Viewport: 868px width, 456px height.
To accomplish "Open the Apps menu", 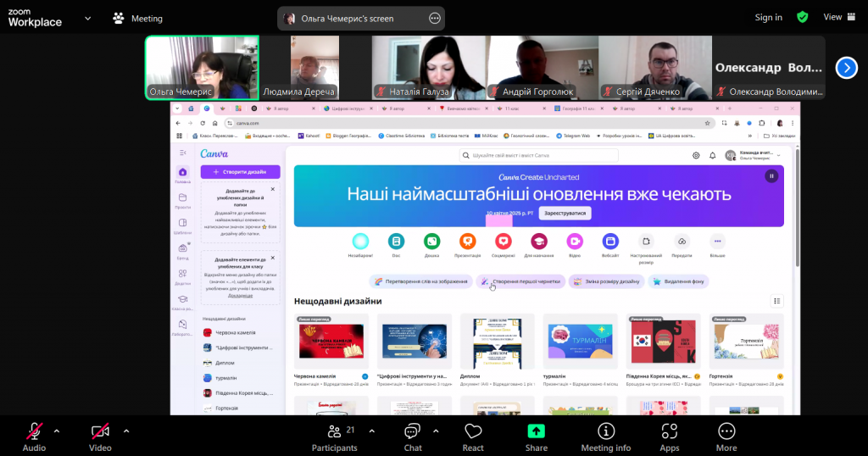I will (670, 437).
